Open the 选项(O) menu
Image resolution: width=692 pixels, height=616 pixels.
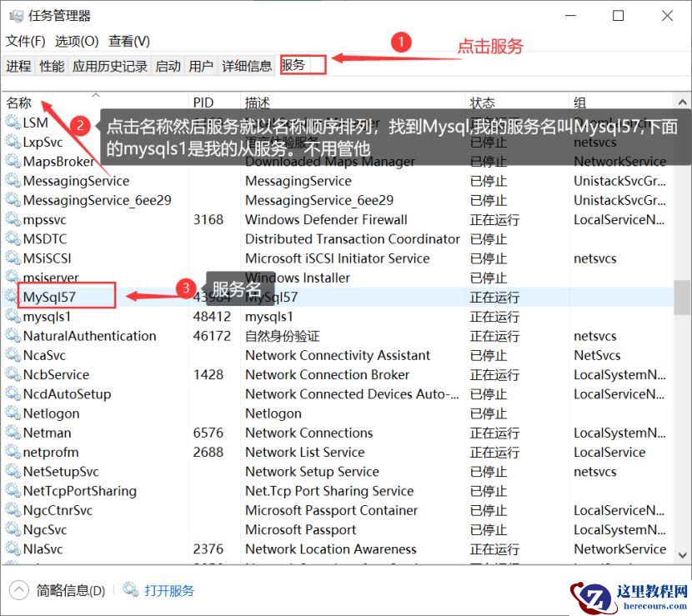pos(77,41)
